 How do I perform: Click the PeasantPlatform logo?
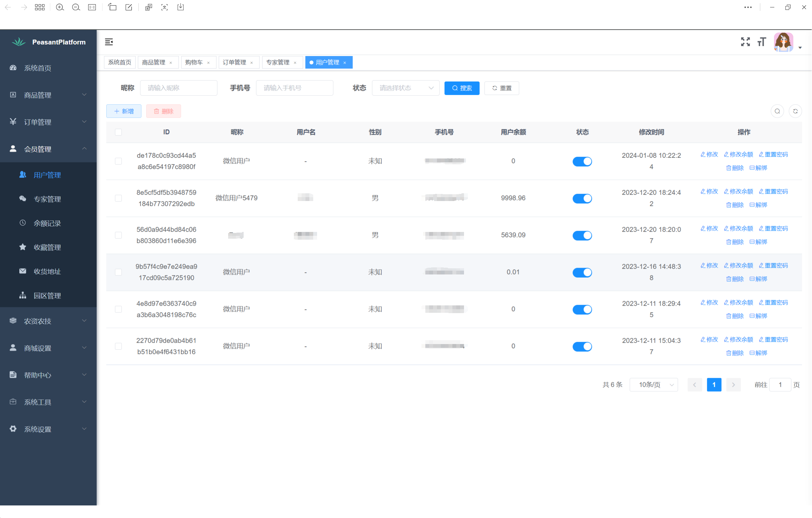(x=49, y=42)
